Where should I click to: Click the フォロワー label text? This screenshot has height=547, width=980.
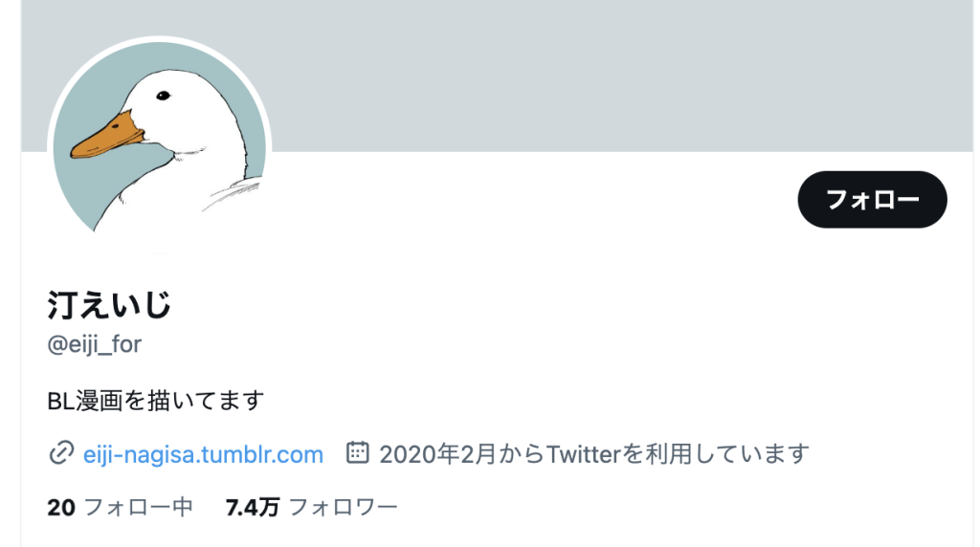pos(344,507)
